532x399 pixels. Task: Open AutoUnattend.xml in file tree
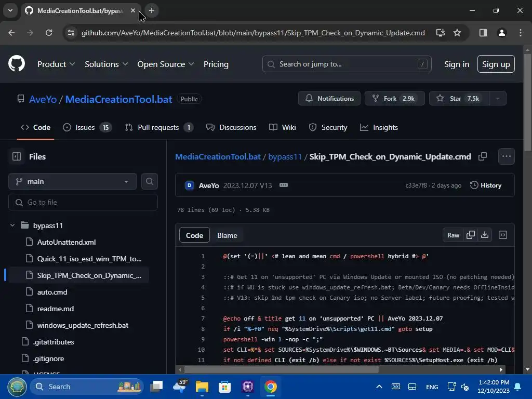(x=66, y=242)
